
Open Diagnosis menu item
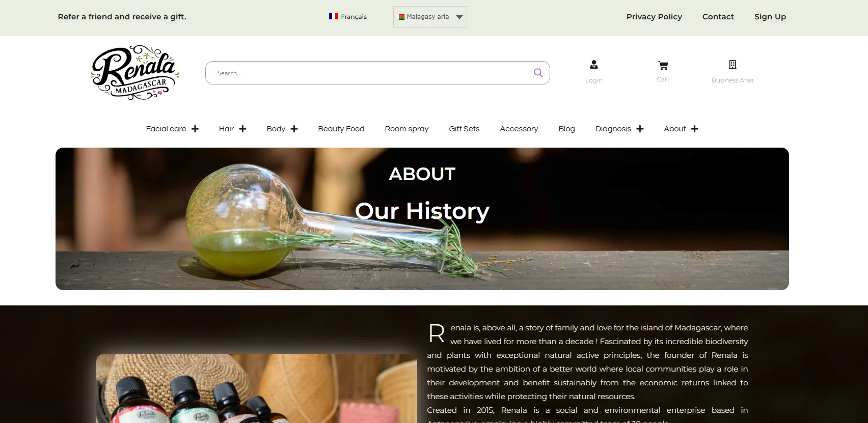613,129
